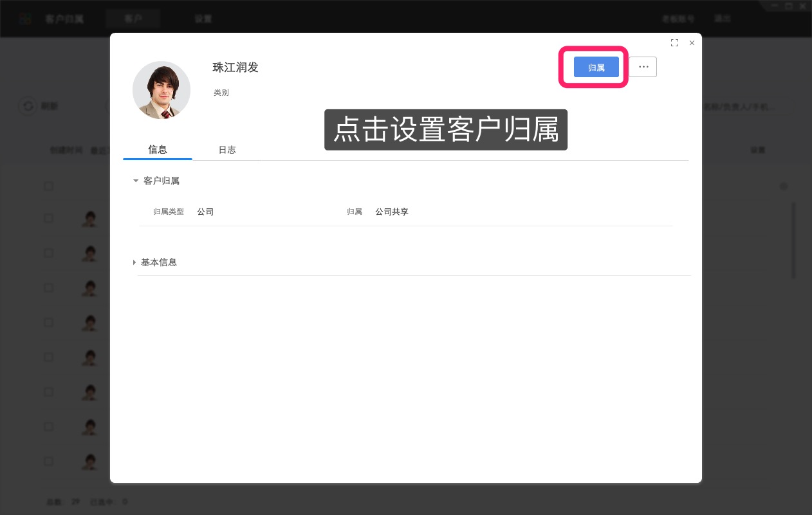Select the 客户 tab in the top bar
The width and height of the screenshot is (812, 515).
click(x=133, y=19)
